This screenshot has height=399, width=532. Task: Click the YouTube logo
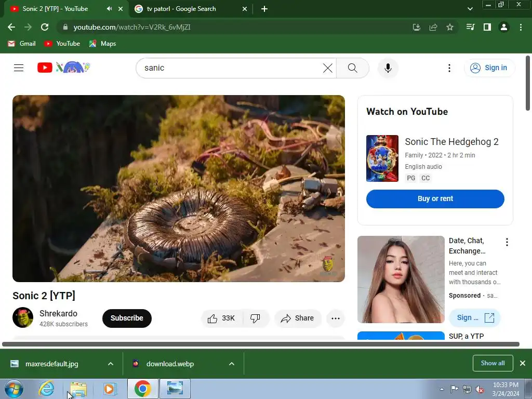[x=63, y=68]
